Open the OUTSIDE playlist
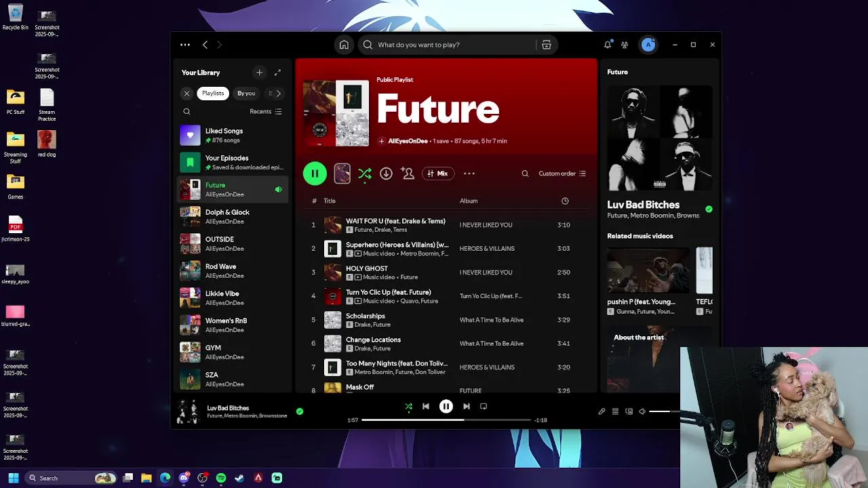This screenshot has width=868, height=488. click(233, 244)
